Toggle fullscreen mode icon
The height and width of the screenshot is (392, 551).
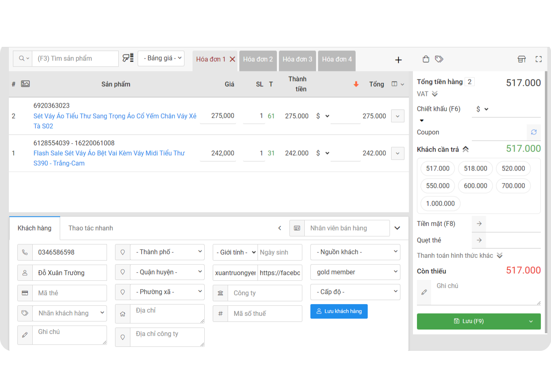[538, 59]
